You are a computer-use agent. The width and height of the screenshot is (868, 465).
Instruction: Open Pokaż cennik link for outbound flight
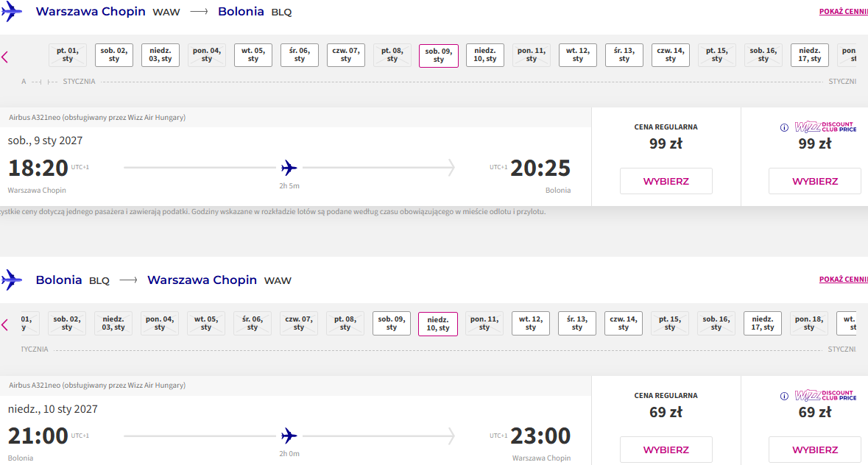[x=843, y=12]
